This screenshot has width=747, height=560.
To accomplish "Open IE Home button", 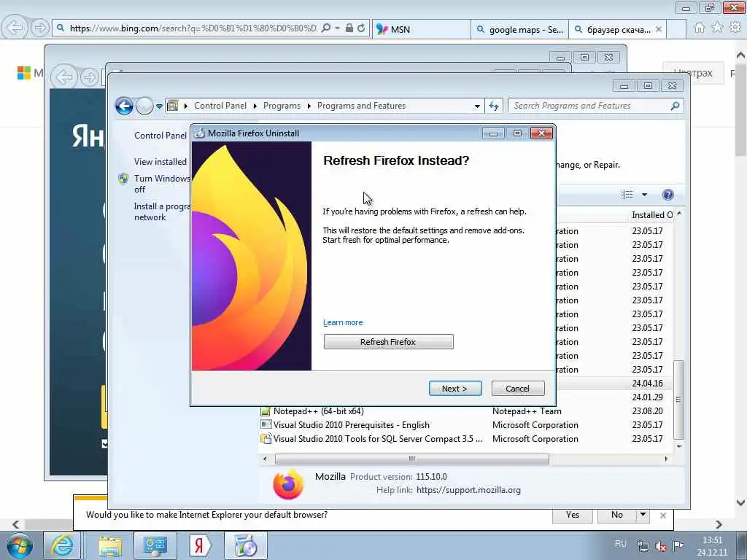I will [700, 28].
